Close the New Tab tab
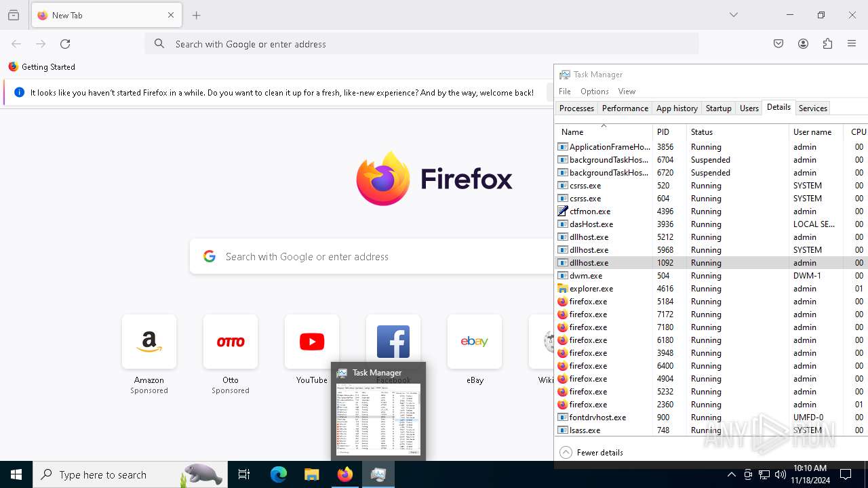Image resolution: width=868 pixels, height=488 pixels. coord(171,15)
